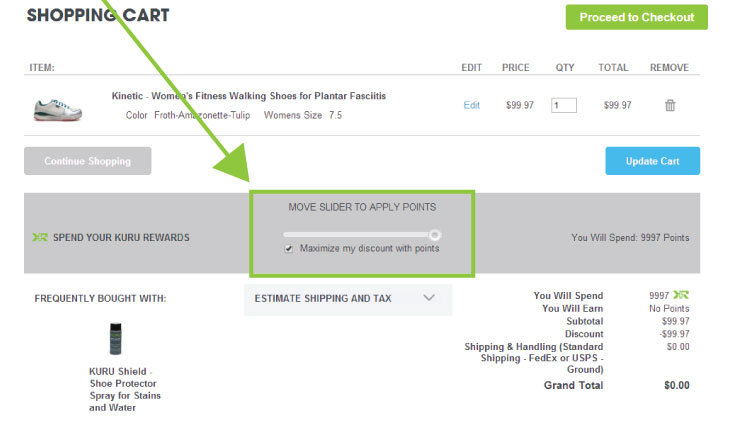
Task: Click the points slider track
Action: (357, 235)
